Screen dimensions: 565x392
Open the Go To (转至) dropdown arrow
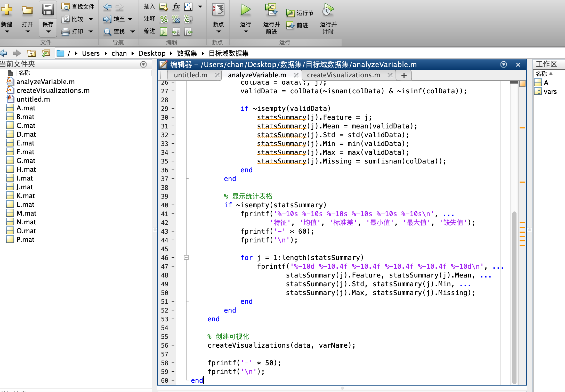130,19
